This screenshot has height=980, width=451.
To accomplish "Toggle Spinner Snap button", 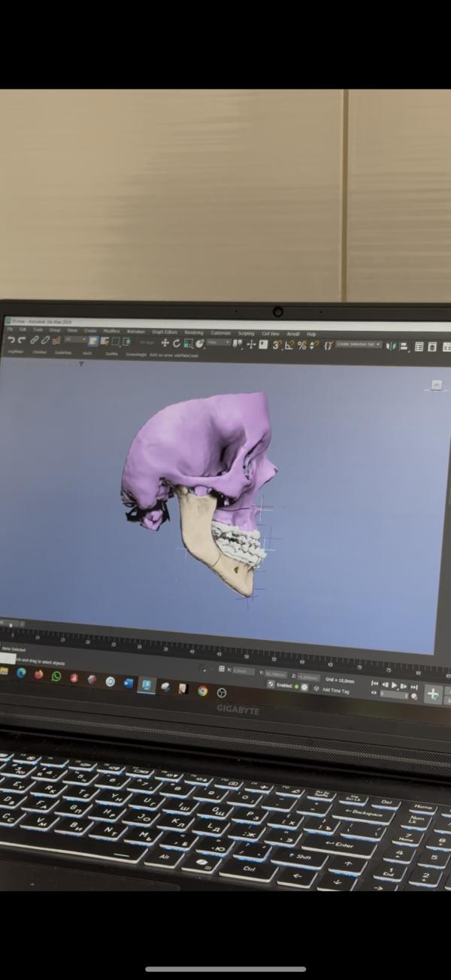I will point(314,345).
